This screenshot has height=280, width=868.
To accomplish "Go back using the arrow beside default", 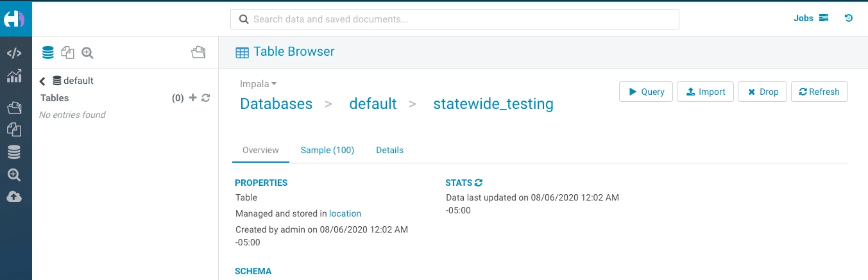I will point(43,81).
